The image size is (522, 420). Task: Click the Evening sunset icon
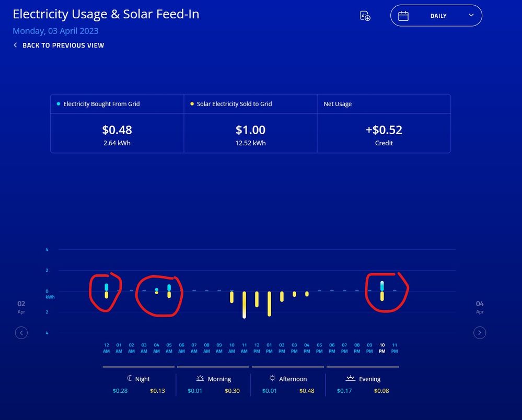click(350, 378)
